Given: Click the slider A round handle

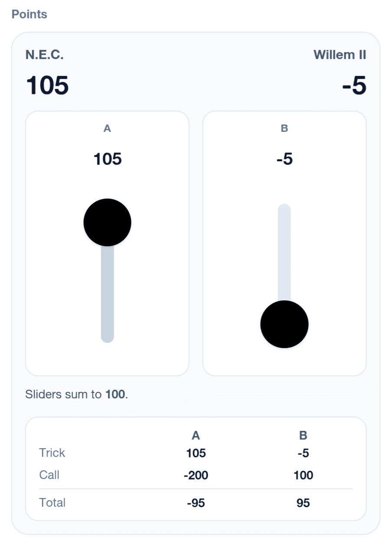Looking at the screenshot, I should (x=108, y=222).
